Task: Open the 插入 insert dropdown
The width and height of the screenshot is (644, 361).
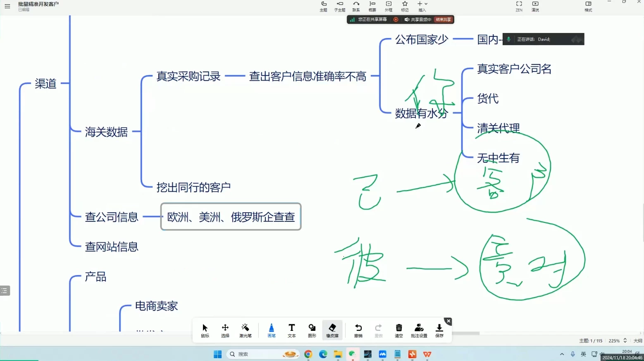Action: pos(422,6)
